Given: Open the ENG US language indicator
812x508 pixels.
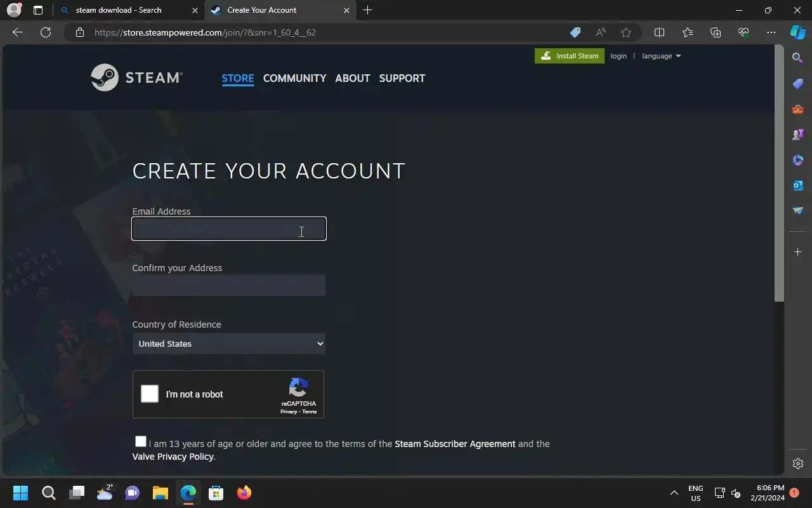Looking at the screenshot, I should (x=696, y=493).
